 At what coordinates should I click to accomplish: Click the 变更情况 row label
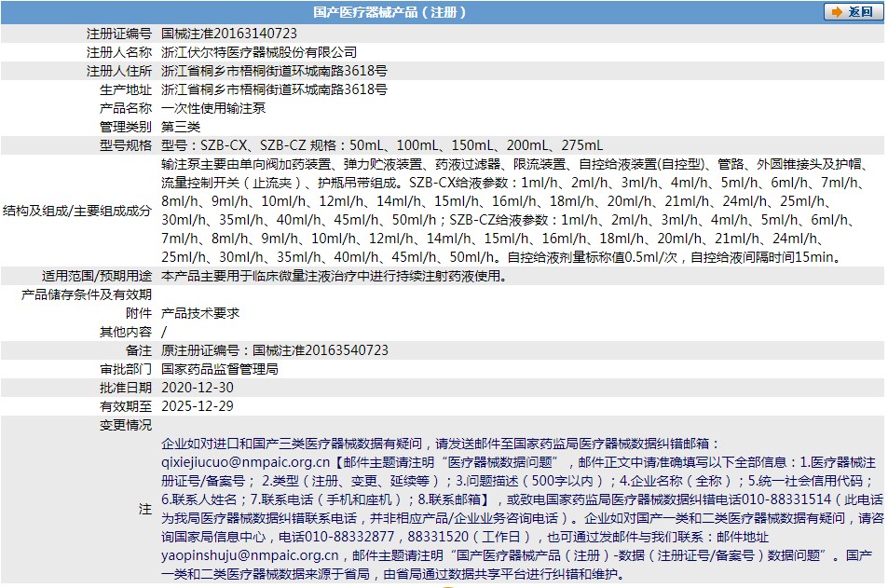point(126,425)
